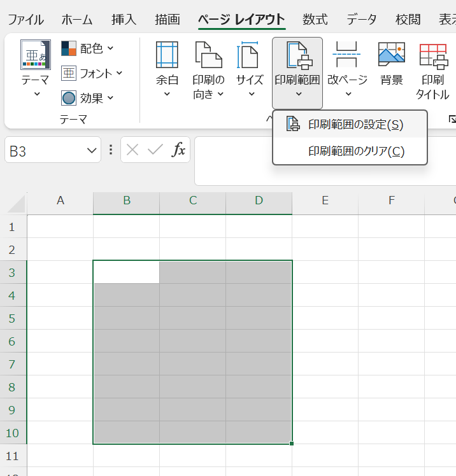Image resolution: width=456 pixels, height=476 pixels.
Task: Click the 印刷タイトル (Print Titles) icon
Action: coord(432,55)
